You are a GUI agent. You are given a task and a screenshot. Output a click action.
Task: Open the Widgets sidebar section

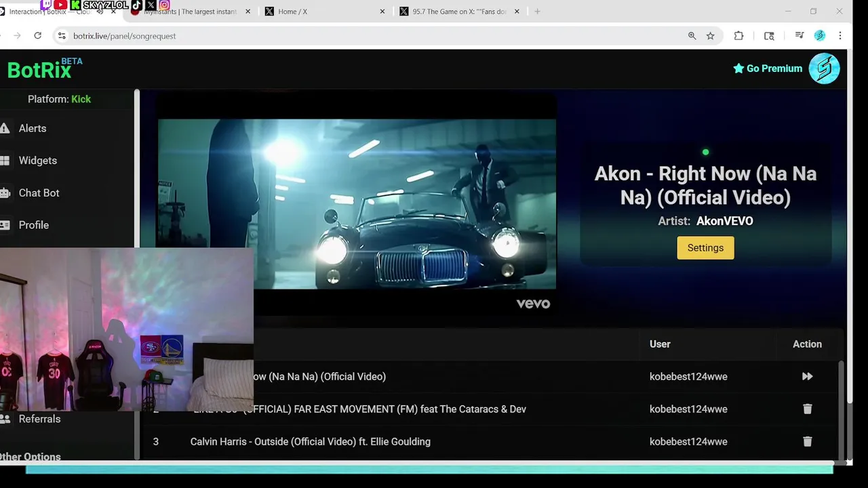coord(37,161)
